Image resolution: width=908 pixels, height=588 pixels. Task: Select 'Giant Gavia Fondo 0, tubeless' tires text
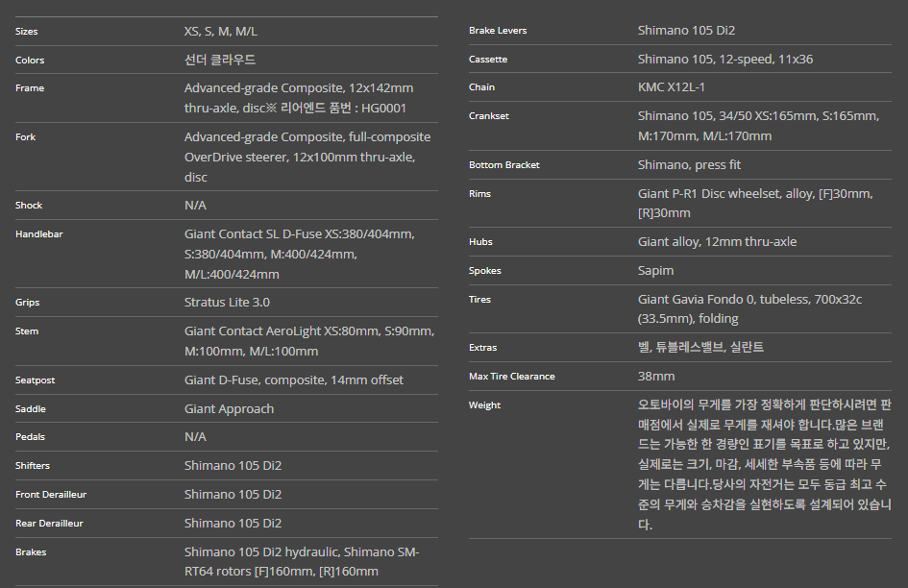point(724,299)
